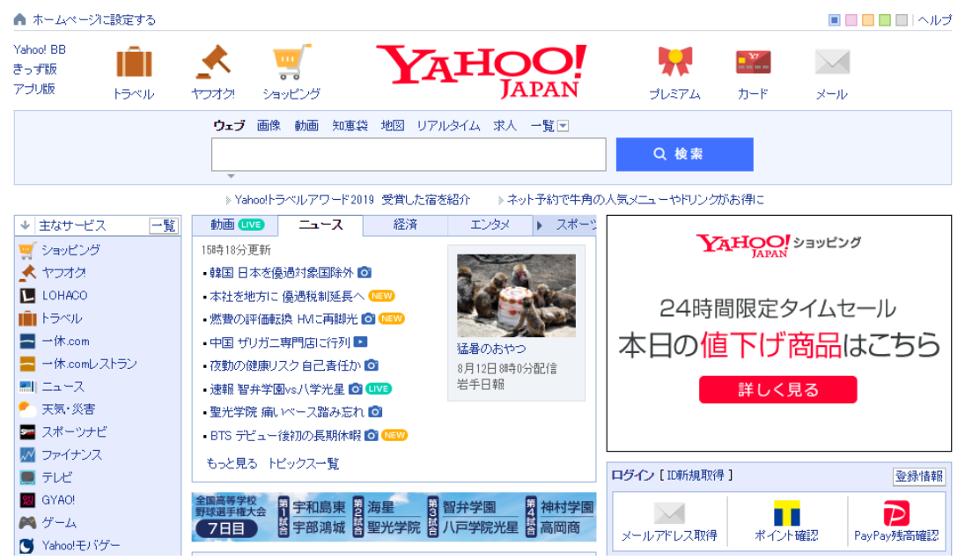
Task: Focus the main search text field
Action: click(x=409, y=154)
